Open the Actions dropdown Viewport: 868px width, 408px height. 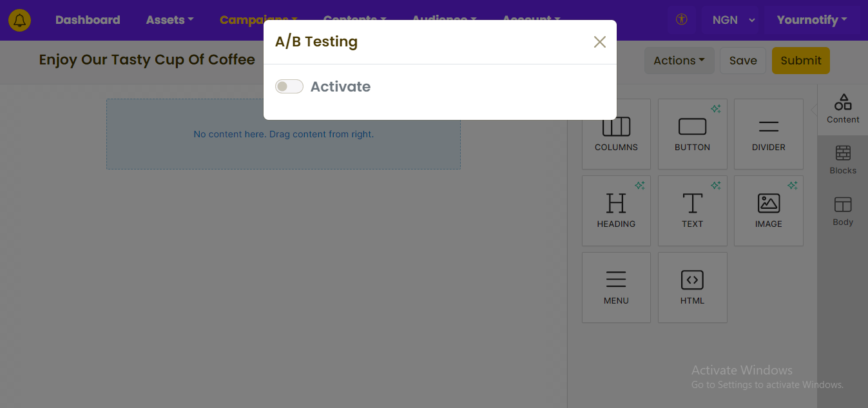679,61
